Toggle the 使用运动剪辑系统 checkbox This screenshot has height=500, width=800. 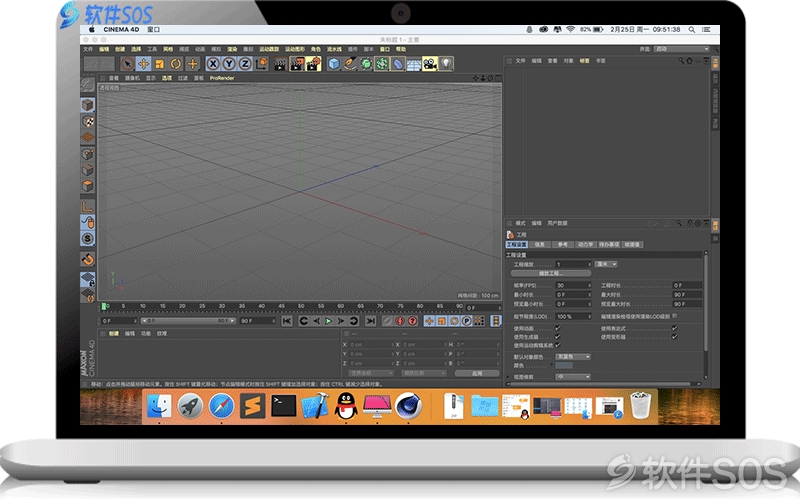[558, 345]
